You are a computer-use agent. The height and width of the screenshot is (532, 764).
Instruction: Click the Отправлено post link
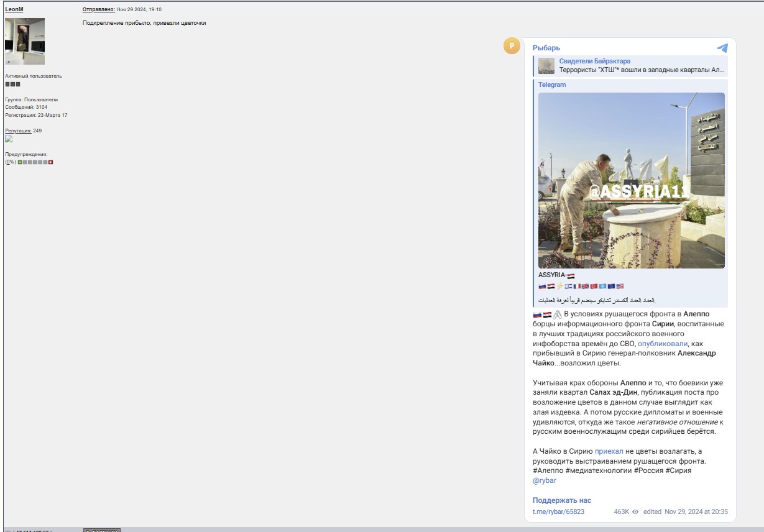99,9
